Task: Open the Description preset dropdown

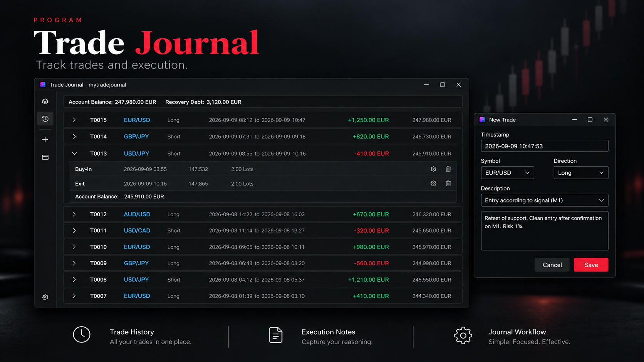Action: (545, 200)
